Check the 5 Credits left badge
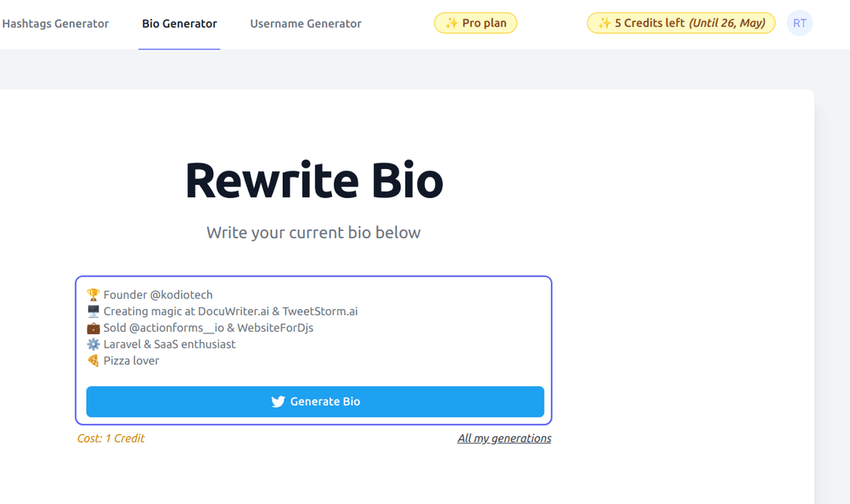Screen dimensions: 850x504 coord(681,23)
